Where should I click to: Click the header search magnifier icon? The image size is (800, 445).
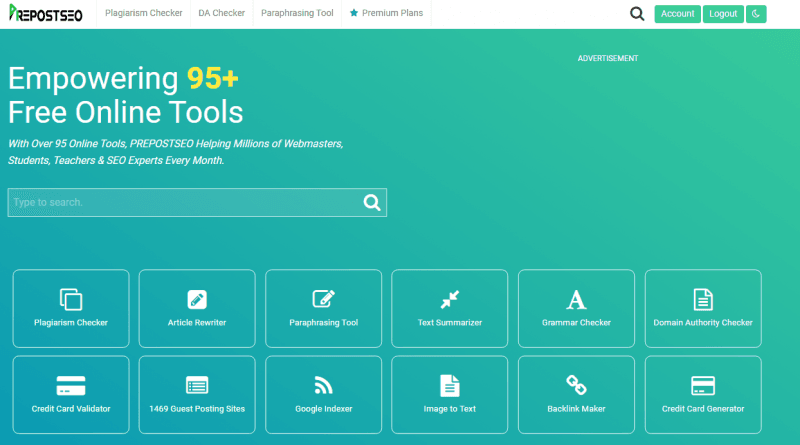pos(637,14)
